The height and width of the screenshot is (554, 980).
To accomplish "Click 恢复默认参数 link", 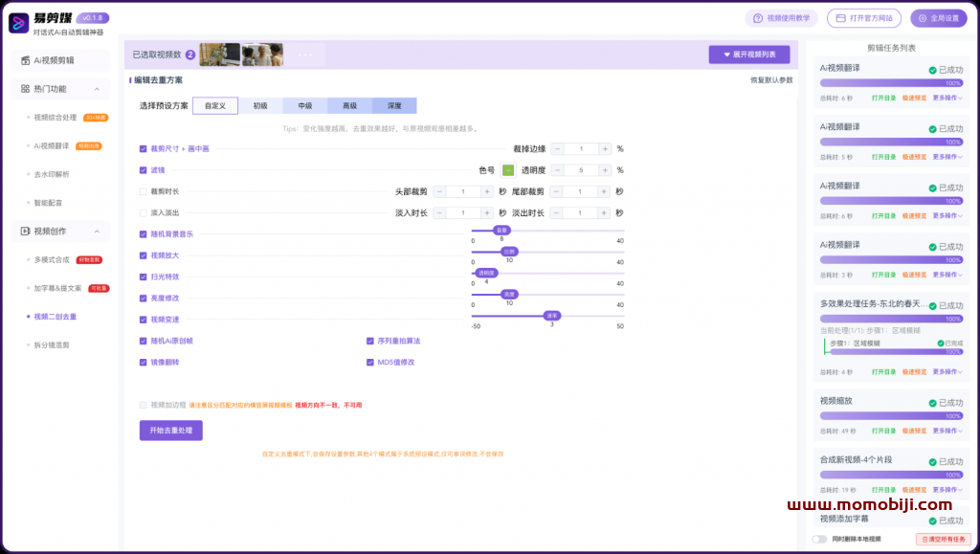I will [x=770, y=80].
